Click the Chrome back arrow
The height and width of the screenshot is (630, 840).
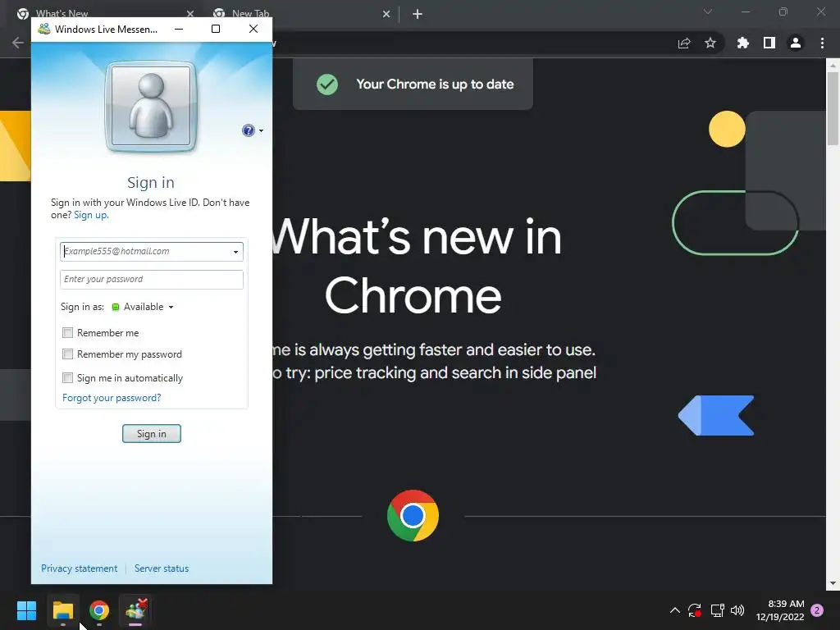point(18,43)
